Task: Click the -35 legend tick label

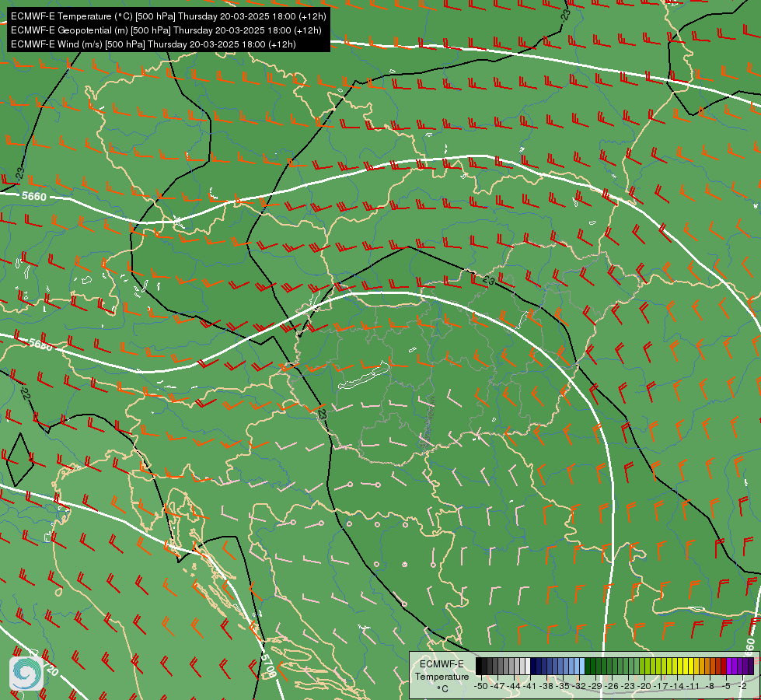Action: (x=563, y=687)
